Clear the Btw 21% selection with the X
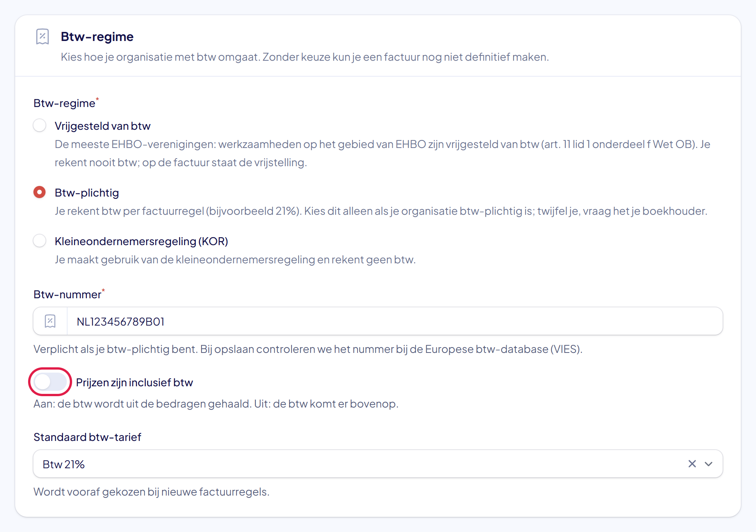This screenshot has width=756, height=532. point(692,464)
